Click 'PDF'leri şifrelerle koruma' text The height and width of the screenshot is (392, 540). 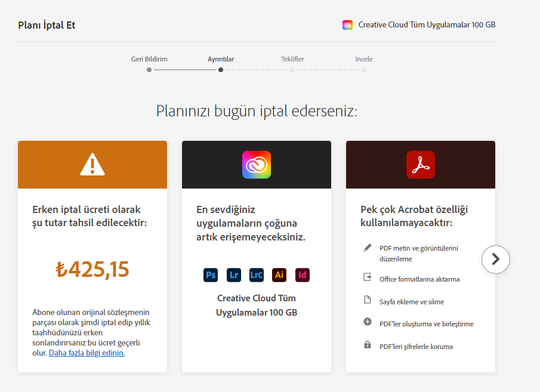(416, 347)
